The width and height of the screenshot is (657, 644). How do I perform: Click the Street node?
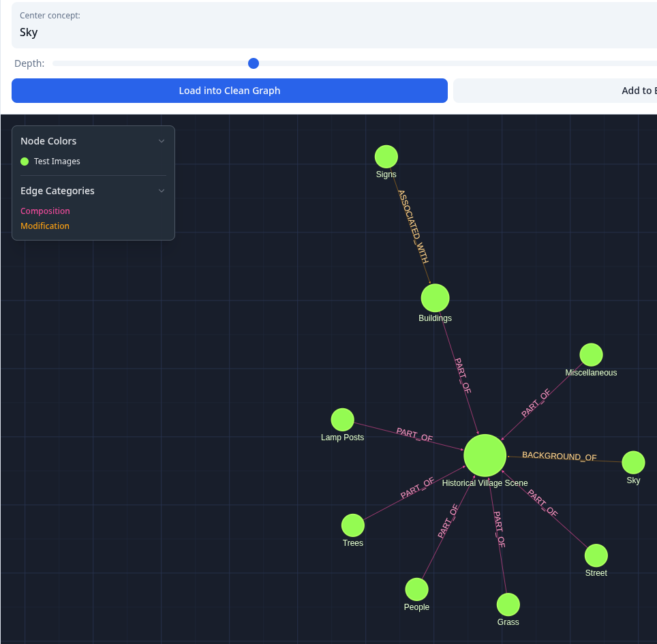596,555
